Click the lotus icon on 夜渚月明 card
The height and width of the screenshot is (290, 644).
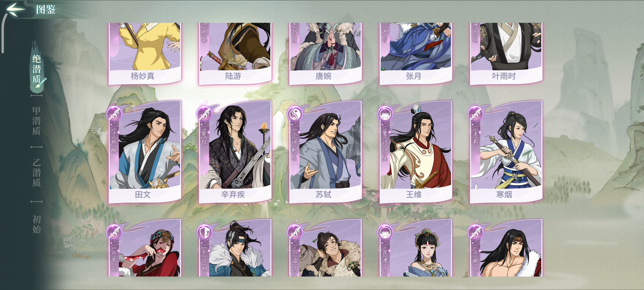point(385,232)
